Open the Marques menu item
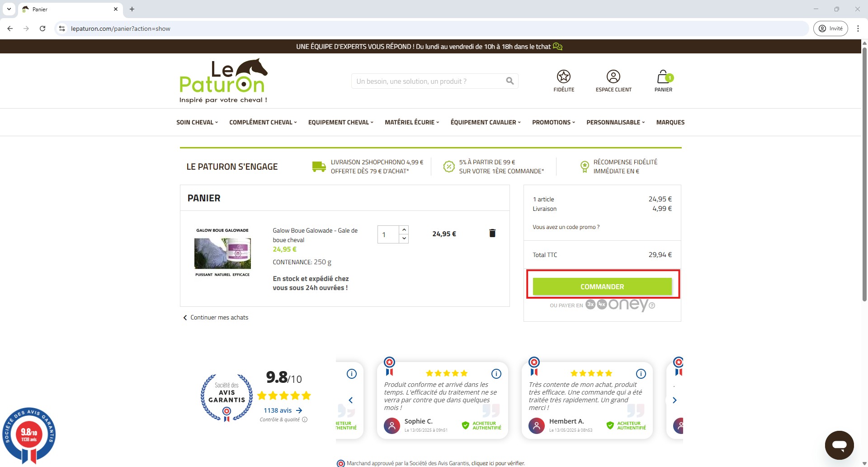This screenshot has height=467, width=868. point(670,122)
